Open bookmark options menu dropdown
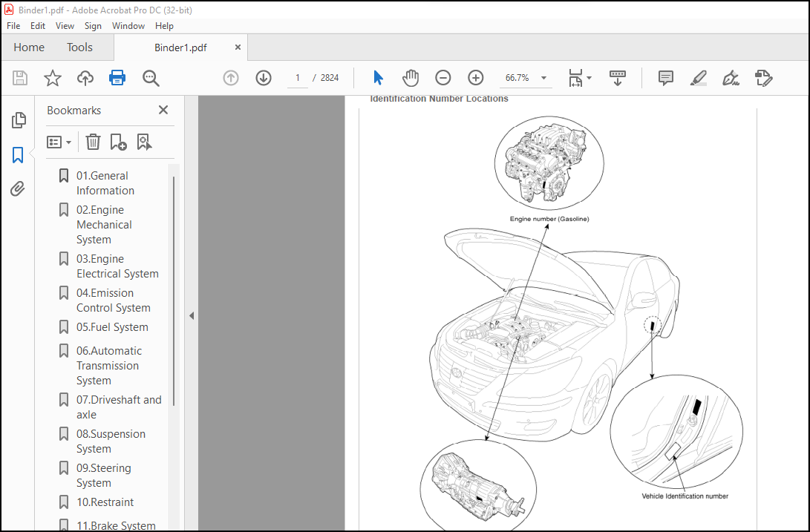This screenshot has width=810, height=532. coord(59,142)
